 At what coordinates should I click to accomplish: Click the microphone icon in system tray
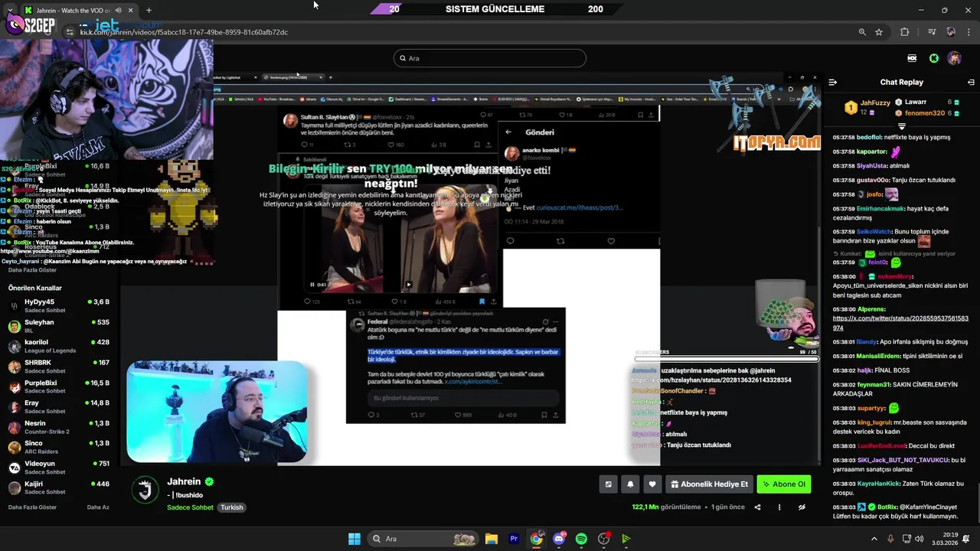pyautogui.click(x=890, y=539)
